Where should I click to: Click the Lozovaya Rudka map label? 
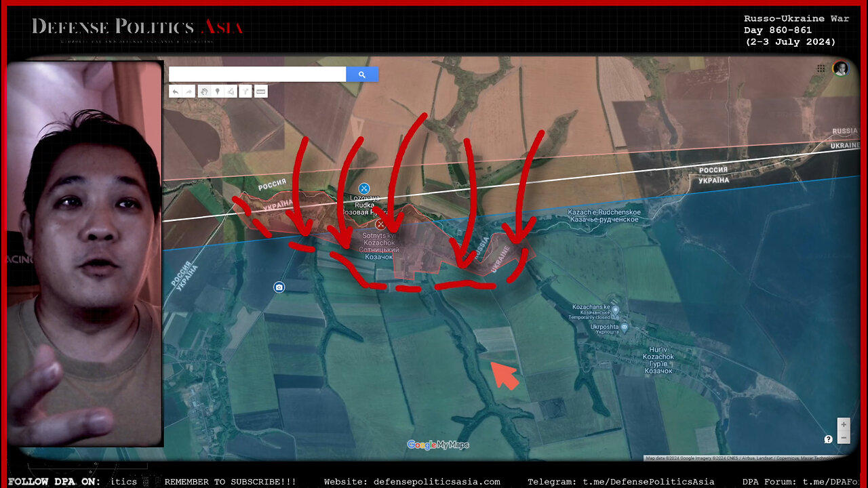pyautogui.click(x=365, y=205)
